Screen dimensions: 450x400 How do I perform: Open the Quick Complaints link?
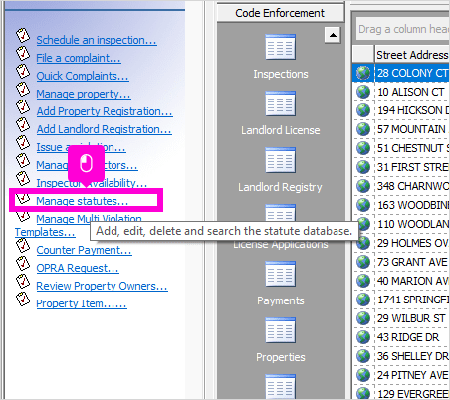82,76
